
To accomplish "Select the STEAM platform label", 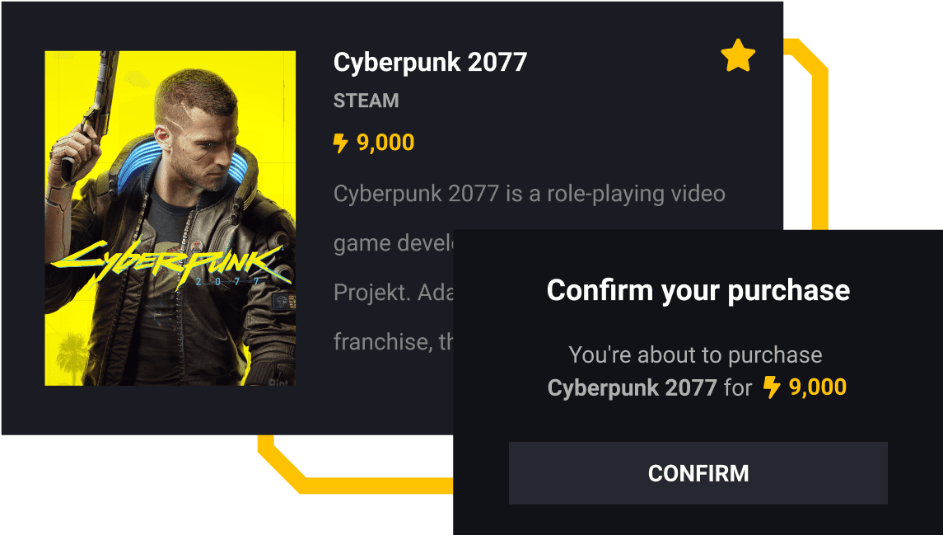I will coord(366,100).
